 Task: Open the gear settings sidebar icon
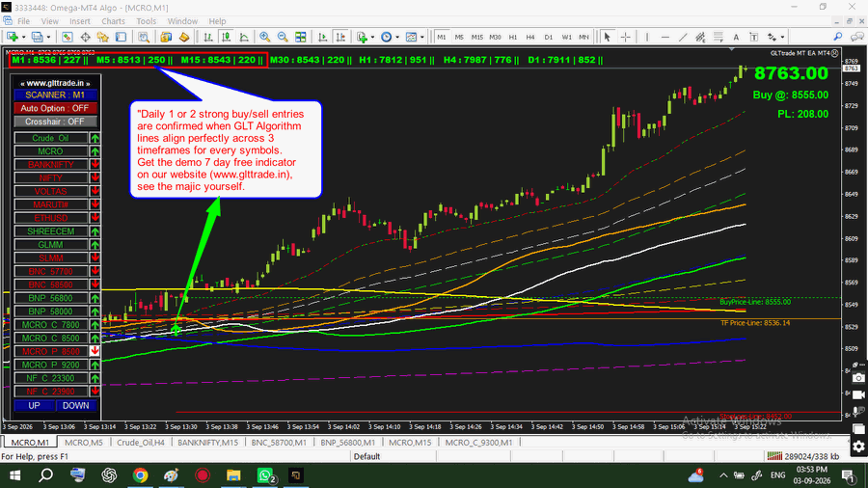[858, 447]
